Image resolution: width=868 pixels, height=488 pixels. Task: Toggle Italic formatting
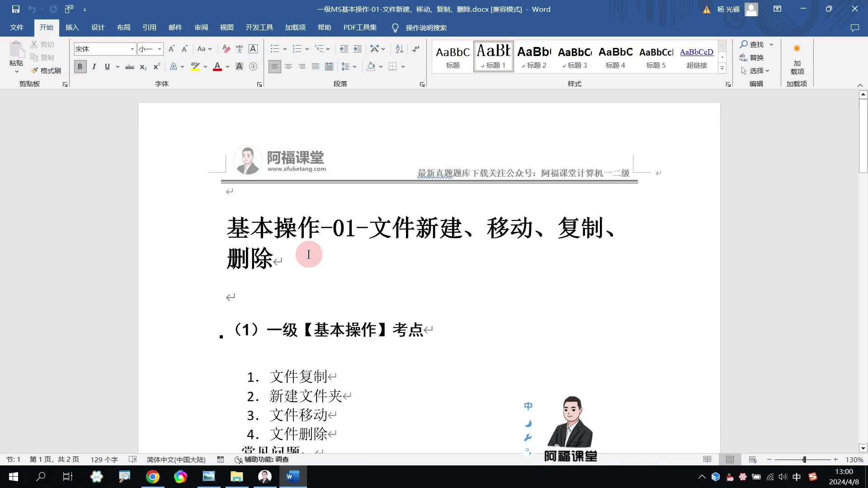click(94, 66)
